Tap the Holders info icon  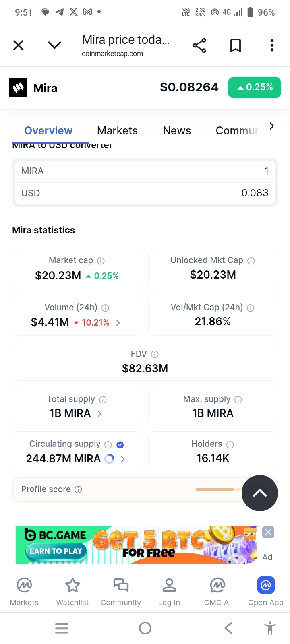click(230, 444)
